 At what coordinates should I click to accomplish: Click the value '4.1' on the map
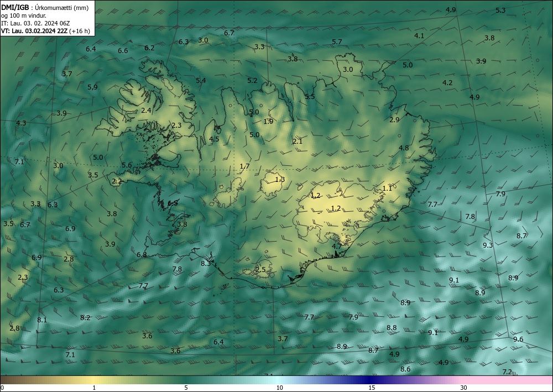pos(419,35)
